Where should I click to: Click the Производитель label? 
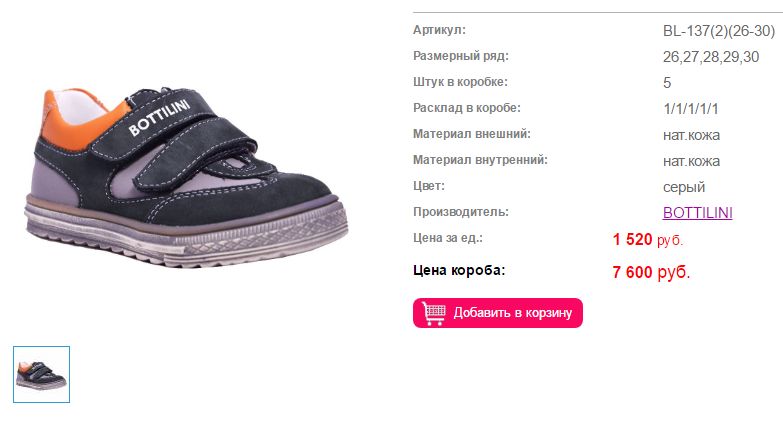[x=460, y=212]
